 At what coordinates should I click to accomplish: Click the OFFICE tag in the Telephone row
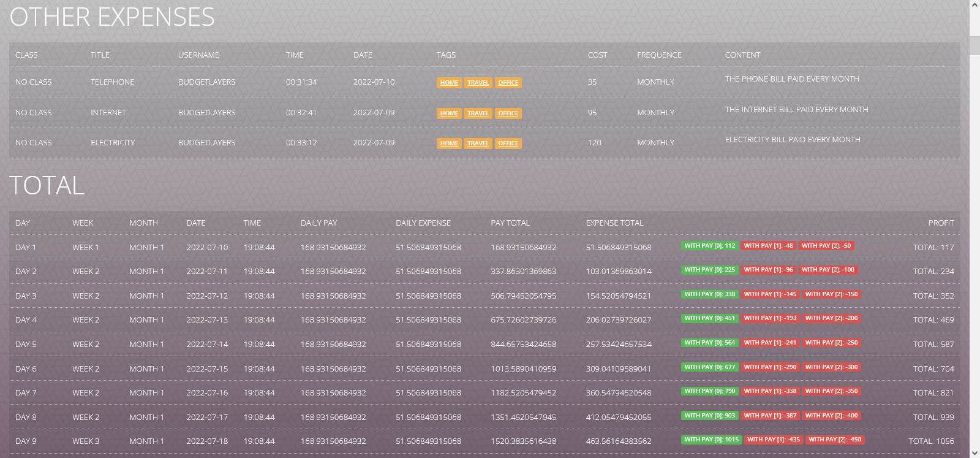tap(508, 83)
